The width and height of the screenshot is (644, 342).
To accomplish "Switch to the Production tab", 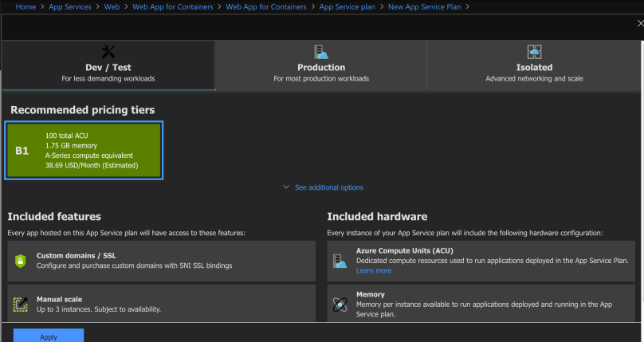I will click(321, 66).
